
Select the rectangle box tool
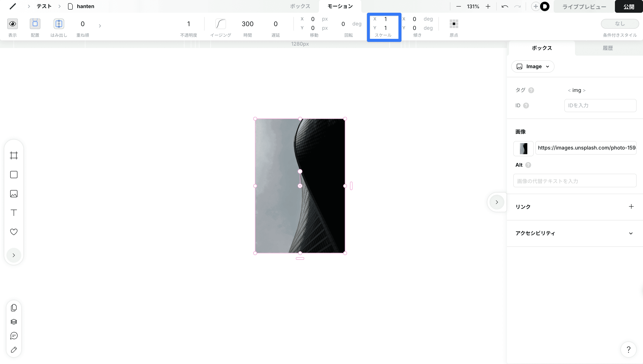(14, 175)
